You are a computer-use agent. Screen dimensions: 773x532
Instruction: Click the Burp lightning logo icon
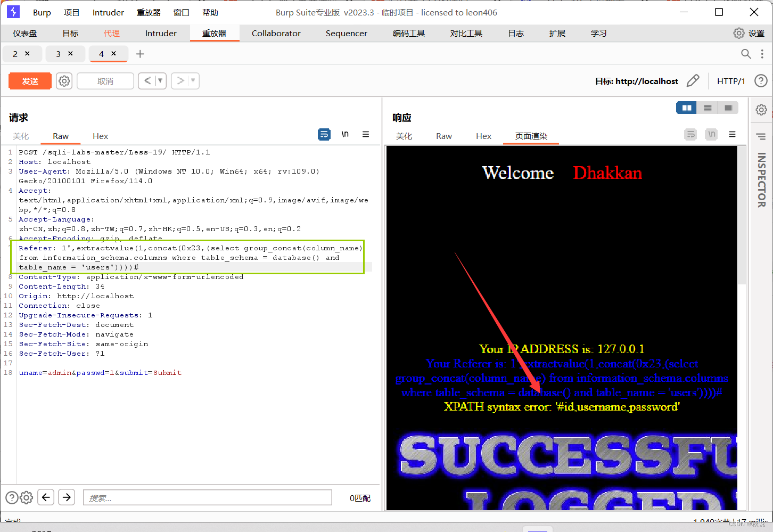pos(13,12)
